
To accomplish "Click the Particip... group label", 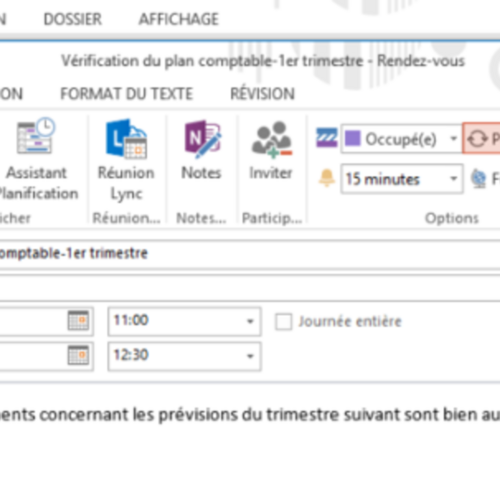I will [x=272, y=218].
